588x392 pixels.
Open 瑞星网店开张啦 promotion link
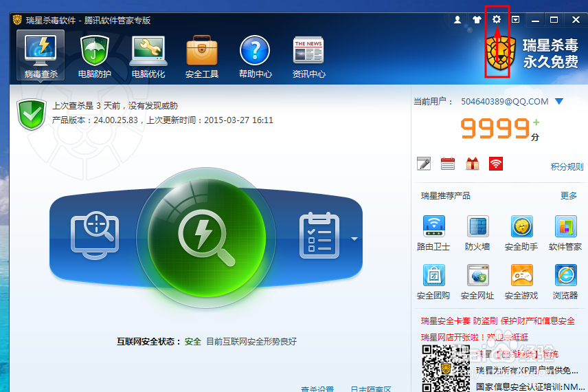point(475,337)
